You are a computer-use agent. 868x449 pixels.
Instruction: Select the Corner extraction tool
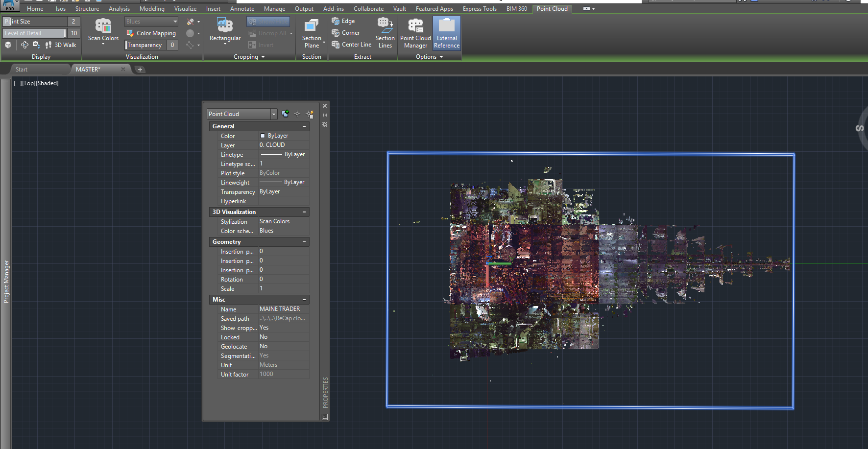345,33
